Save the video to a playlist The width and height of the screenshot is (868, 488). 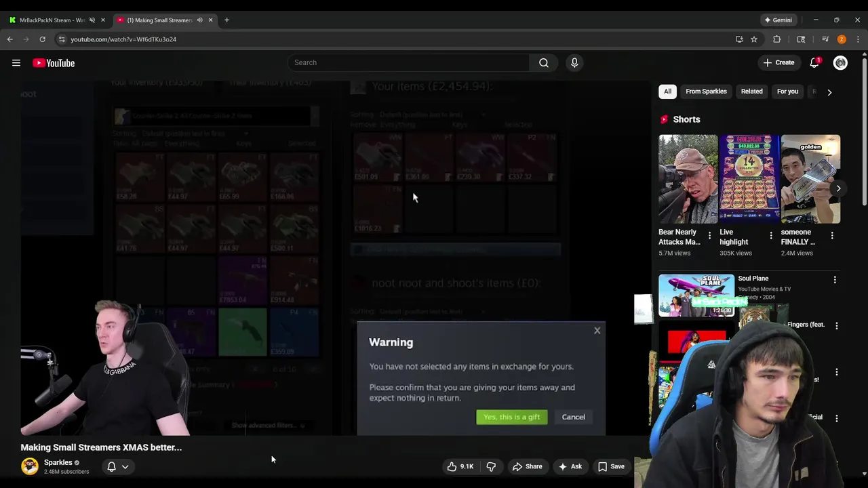click(611, 466)
